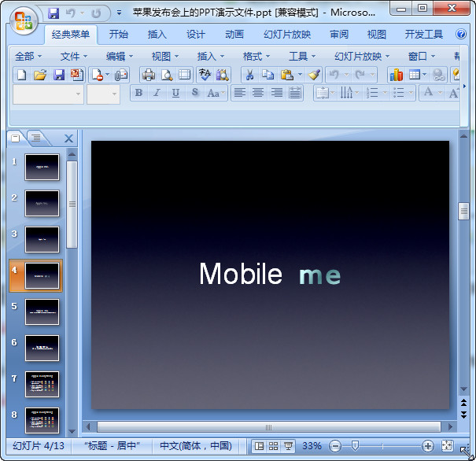
Task: Open the 设计 ribbon tab
Action: coord(195,35)
